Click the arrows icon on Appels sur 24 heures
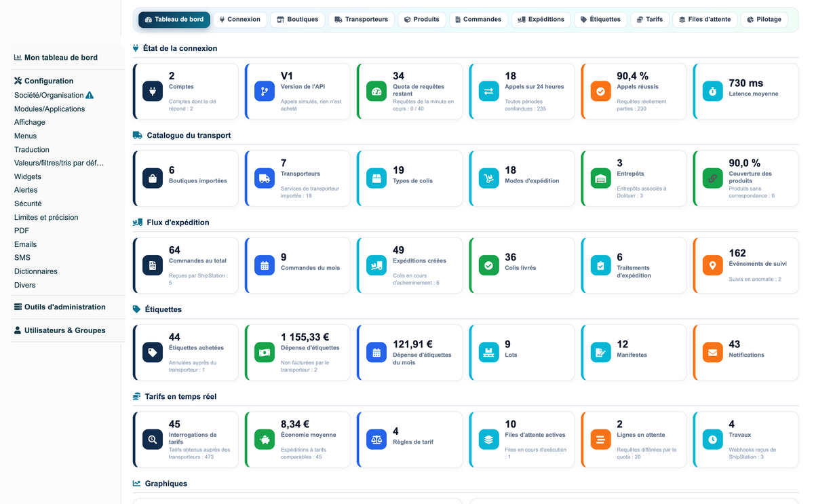 pos(488,92)
